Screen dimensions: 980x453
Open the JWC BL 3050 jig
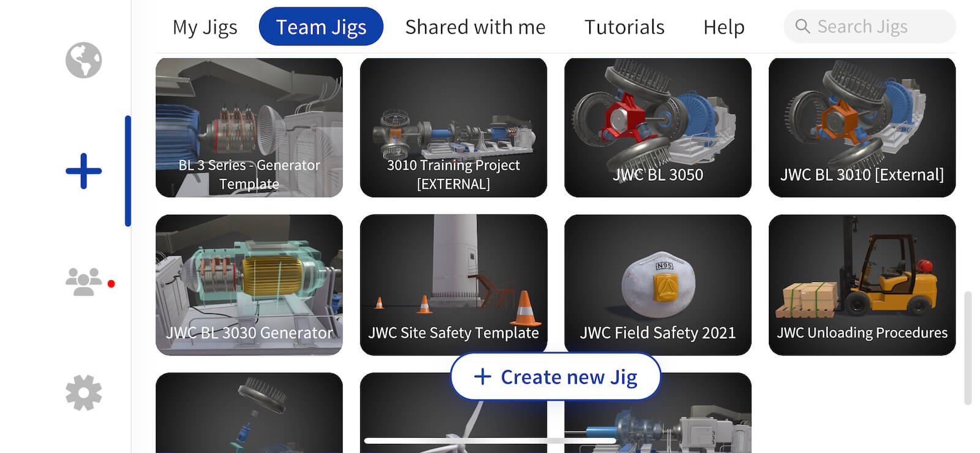pyautogui.click(x=658, y=128)
